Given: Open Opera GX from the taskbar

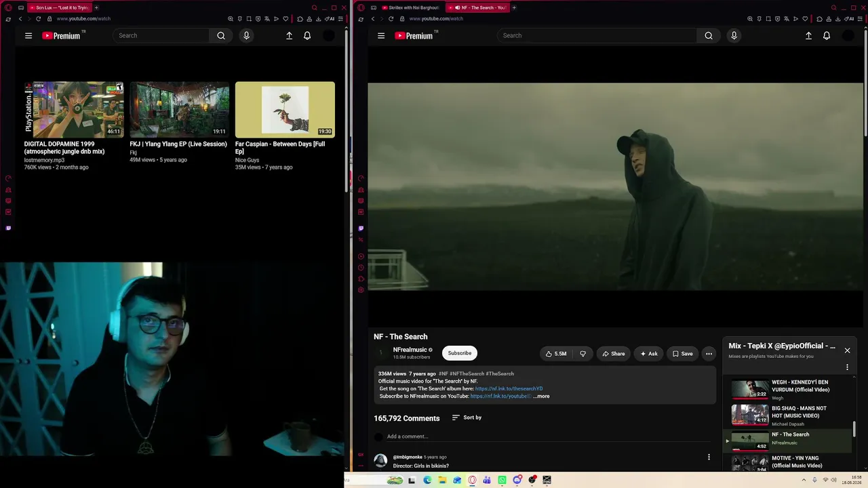Looking at the screenshot, I should [x=473, y=480].
